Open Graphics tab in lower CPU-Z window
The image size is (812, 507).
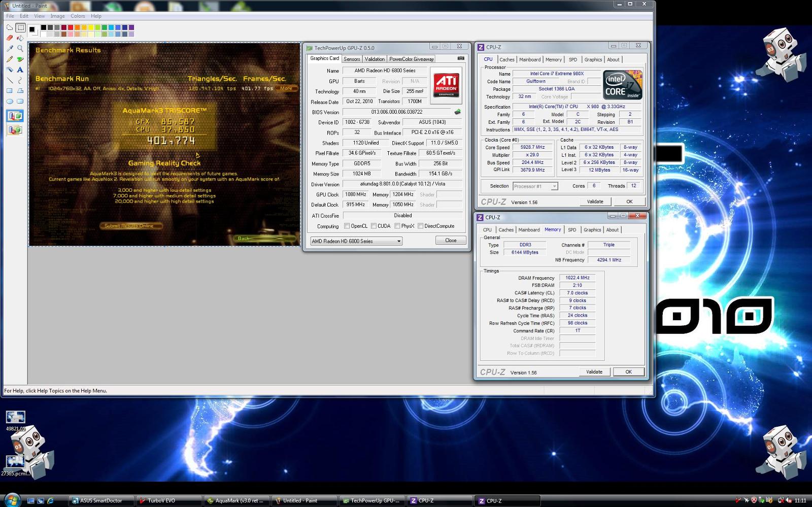[592, 230]
